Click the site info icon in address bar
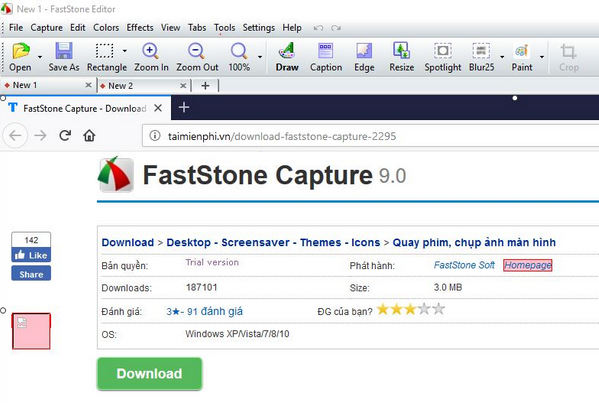599x403 pixels. (x=155, y=136)
